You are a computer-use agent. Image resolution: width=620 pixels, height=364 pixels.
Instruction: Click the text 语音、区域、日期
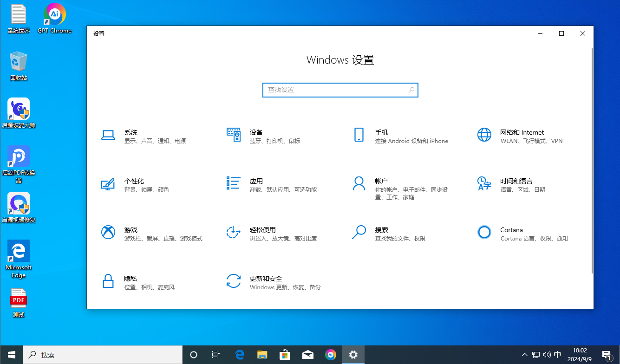pos(523,190)
